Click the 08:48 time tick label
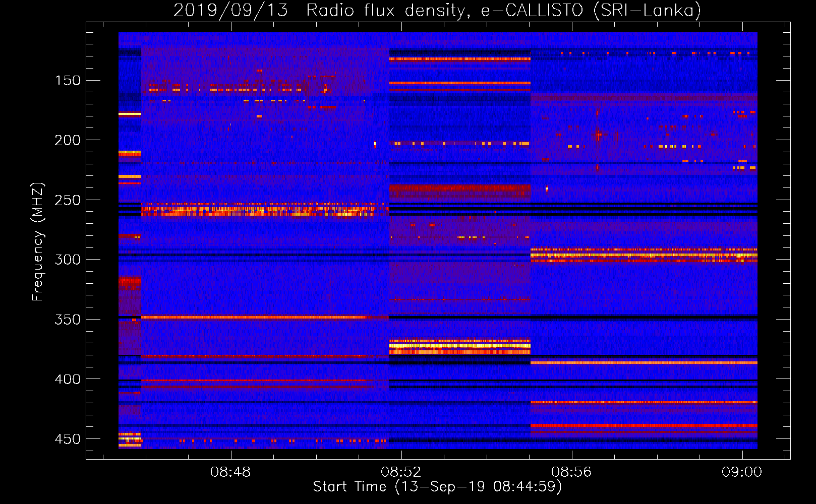This screenshot has height=504, width=816. pos(230,472)
